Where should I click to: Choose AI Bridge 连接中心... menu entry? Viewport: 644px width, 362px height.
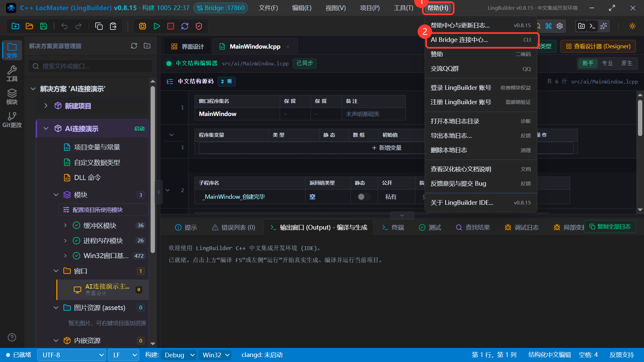(481, 40)
